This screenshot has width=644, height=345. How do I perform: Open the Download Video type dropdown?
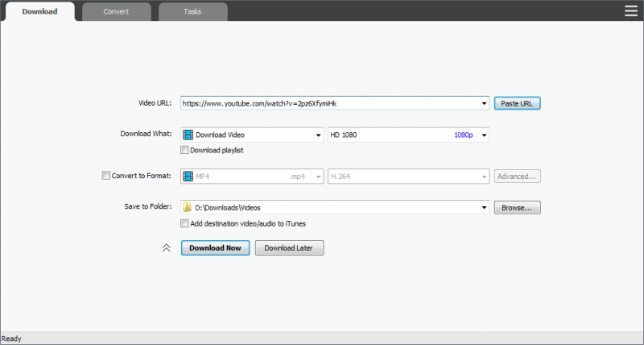[x=318, y=135]
